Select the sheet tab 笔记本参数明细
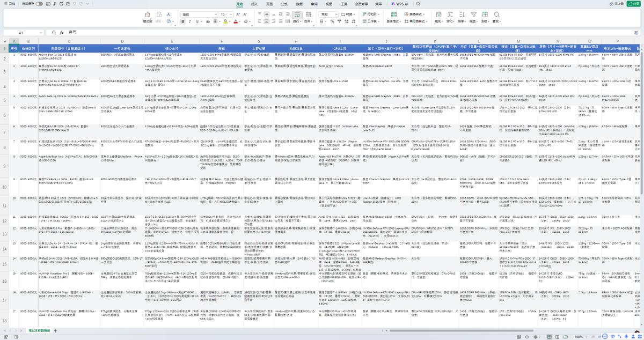The width and height of the screenshot is (644, 340). coord(39,330)
